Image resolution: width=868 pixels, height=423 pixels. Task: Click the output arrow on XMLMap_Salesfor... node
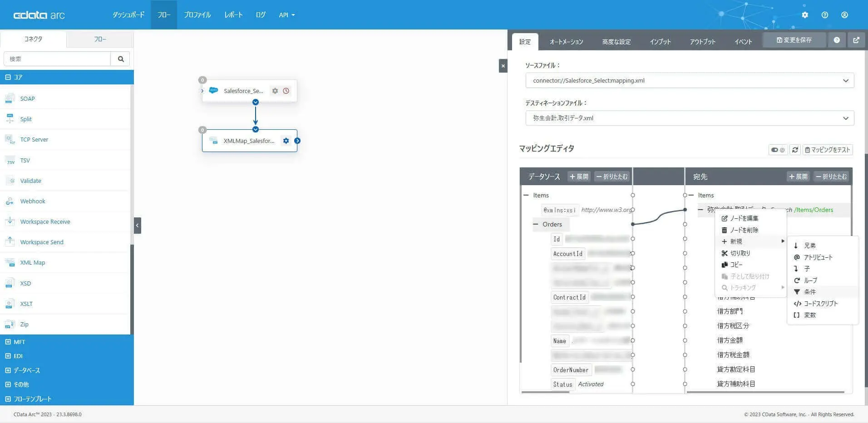tap(297, 141)
